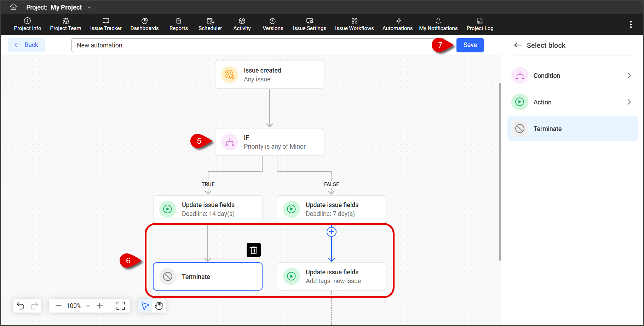Zoom out with the minus icon
This screenshot has width=644, height=326.
tap(58, 306)
